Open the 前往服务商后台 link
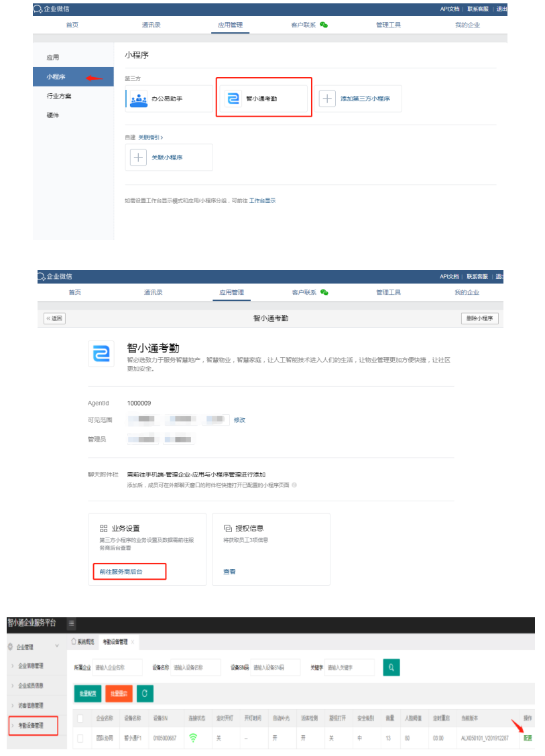 pyautogui.click(x=121, y=571)
